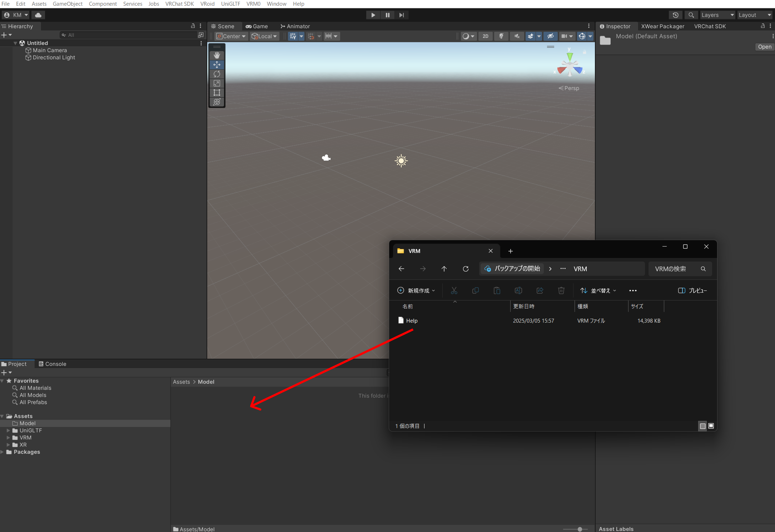The height and width of the screenshot is (532, 775).
Task: Toggle scene effects (skybox) button
Action: [x=530, y=36]
